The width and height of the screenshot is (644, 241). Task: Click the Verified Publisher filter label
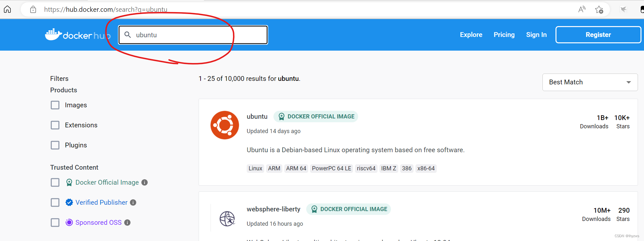coord(101,202)
